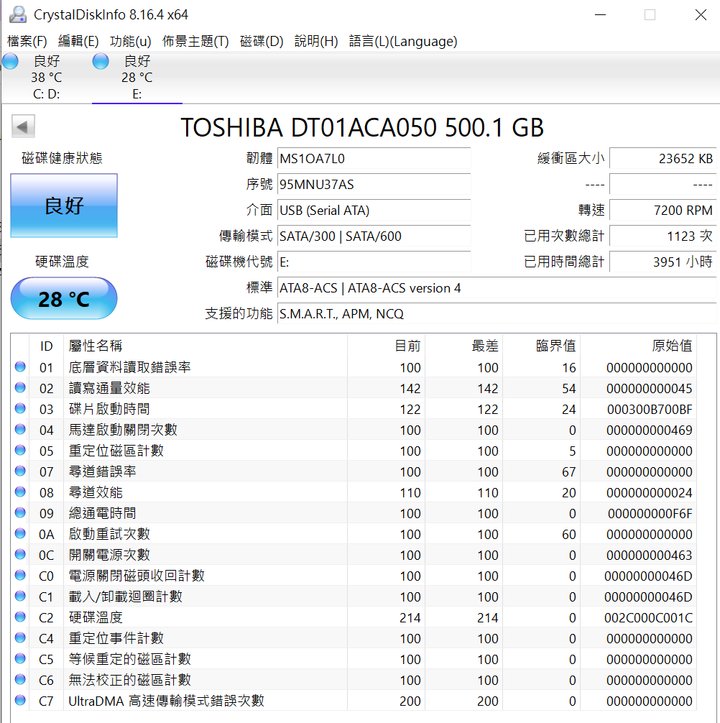The width and height of the screenshot is (720, 723).
Task: Click worst value 214 in 硬碟溫度 row
Action: [488, 618]
